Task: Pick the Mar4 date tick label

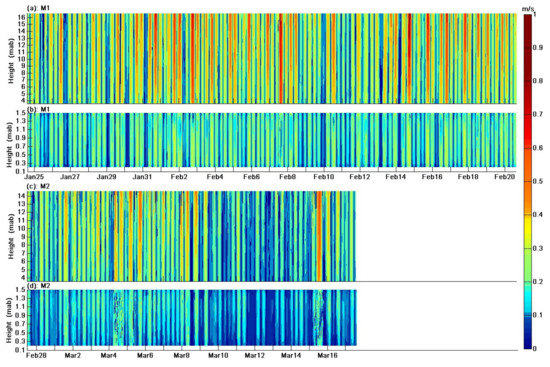Action: [x=109, y=355]
